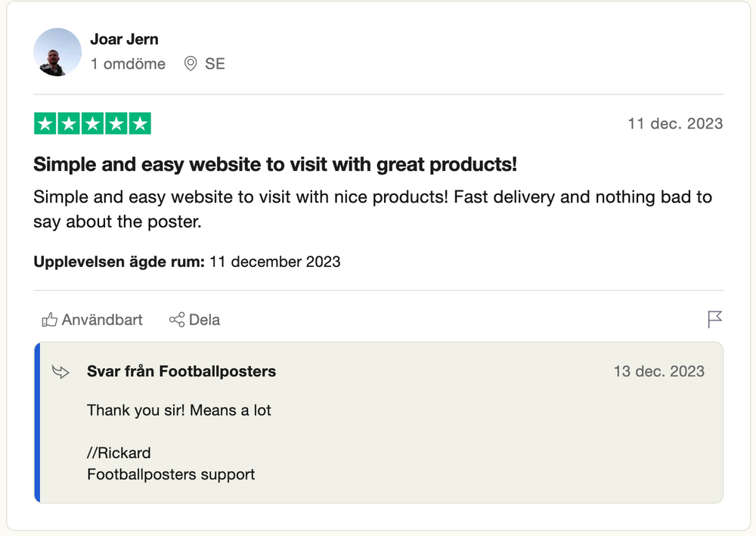Image resolution: width=756 pixels, height=536 pixels.
Task: Click the SE country label
Action: (215, 64)
